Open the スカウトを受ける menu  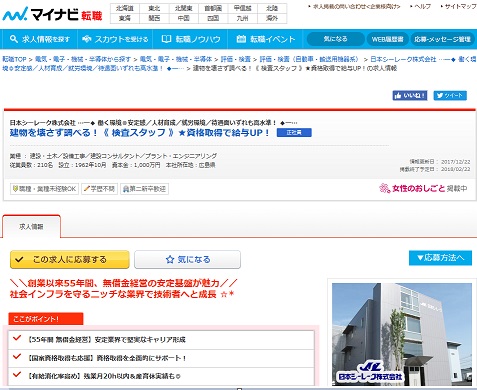[115, 39]
